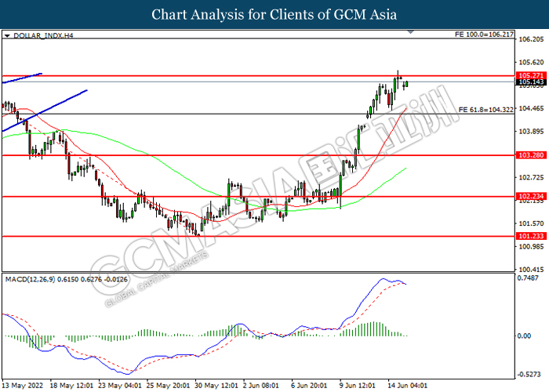Click the 23 May 04:01 time label
This screenshot has height=392, width=549.
tap(120, 386)
